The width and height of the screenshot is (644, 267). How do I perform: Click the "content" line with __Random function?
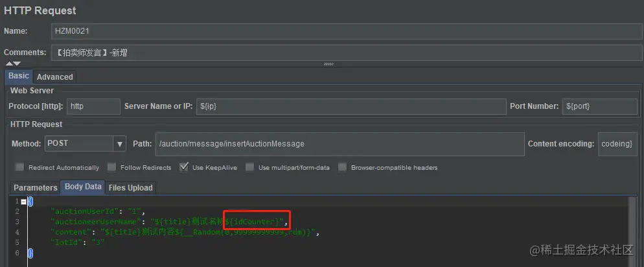coord(185,232)
